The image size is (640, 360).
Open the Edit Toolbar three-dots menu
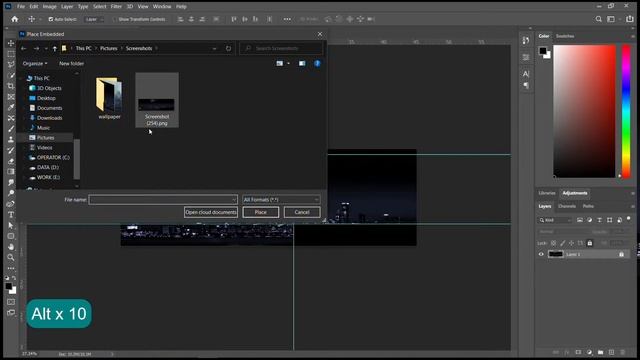tap(11, 268)
